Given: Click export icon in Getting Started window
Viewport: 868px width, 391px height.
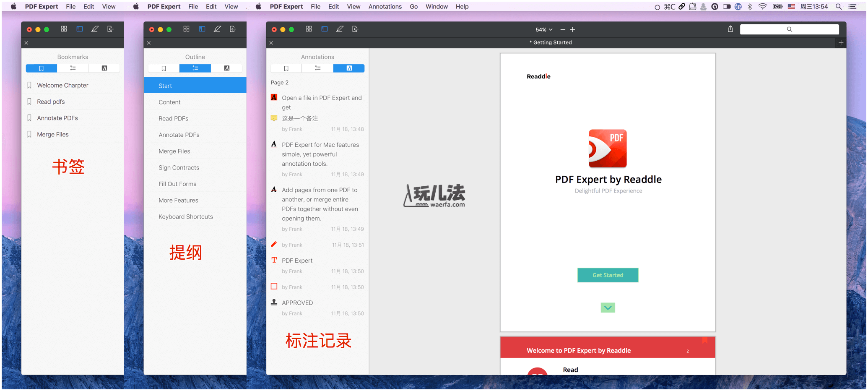Looking at the screenshot, I should [x=356, y=29].
